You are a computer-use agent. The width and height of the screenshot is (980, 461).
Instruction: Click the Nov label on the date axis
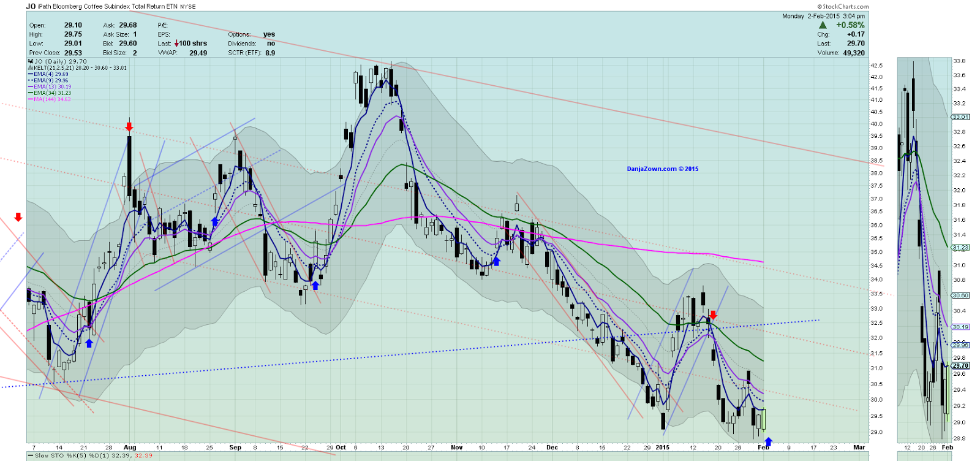pyautogui.click(x=456, y=448)
